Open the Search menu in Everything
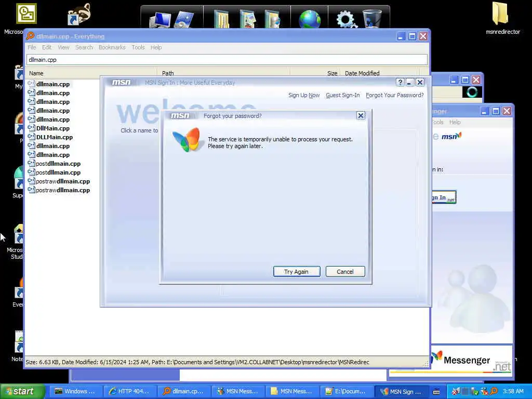Viewport: 532px width, 399px height. tap(84, 47)
